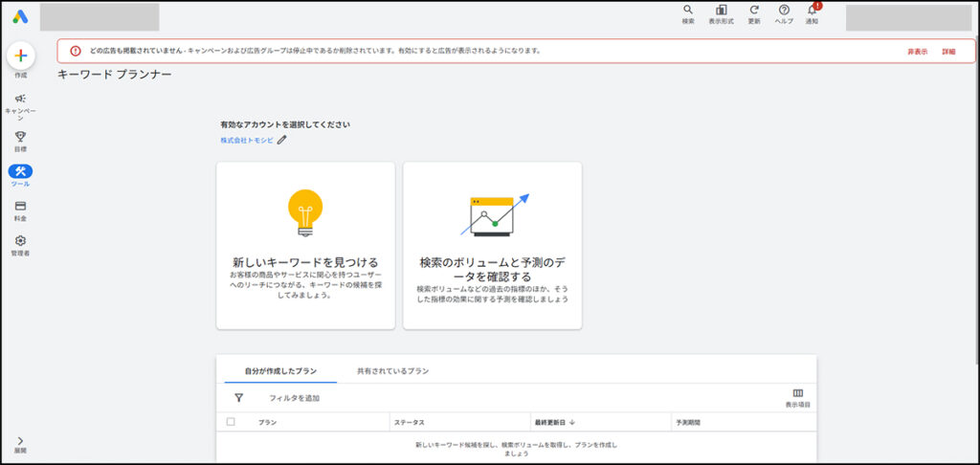Click the 更新 refresh icon
Viewport: 980px width, 465px height.
(754, 14)
